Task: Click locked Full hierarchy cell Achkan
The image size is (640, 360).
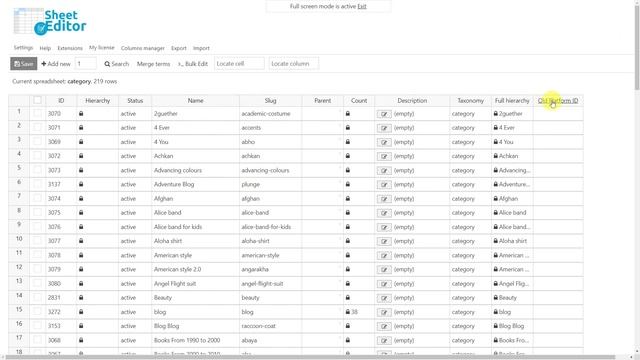Action: [512, 156]
